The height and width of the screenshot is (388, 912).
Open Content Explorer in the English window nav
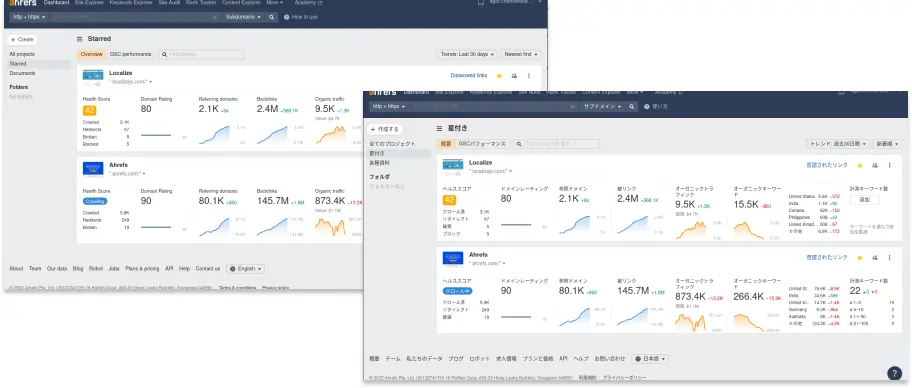(241, 3)
